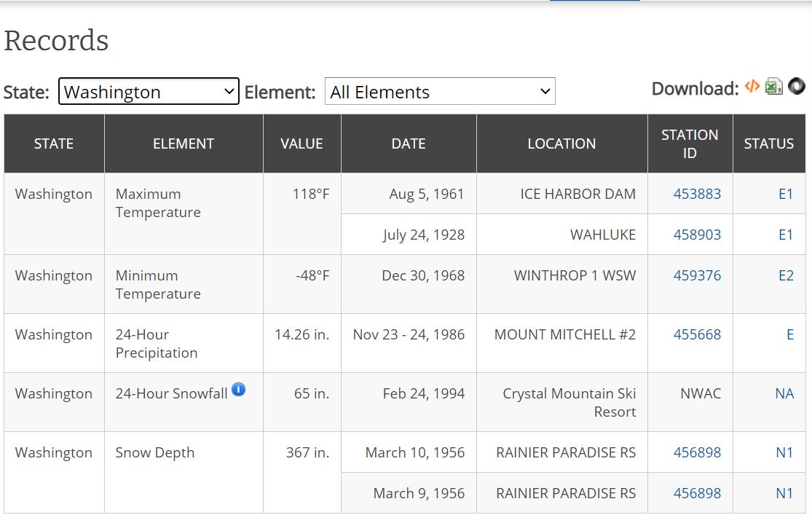Expand the All Elements dropdown
This screenshot has height=515, width=812.
(x=440, y=92)
